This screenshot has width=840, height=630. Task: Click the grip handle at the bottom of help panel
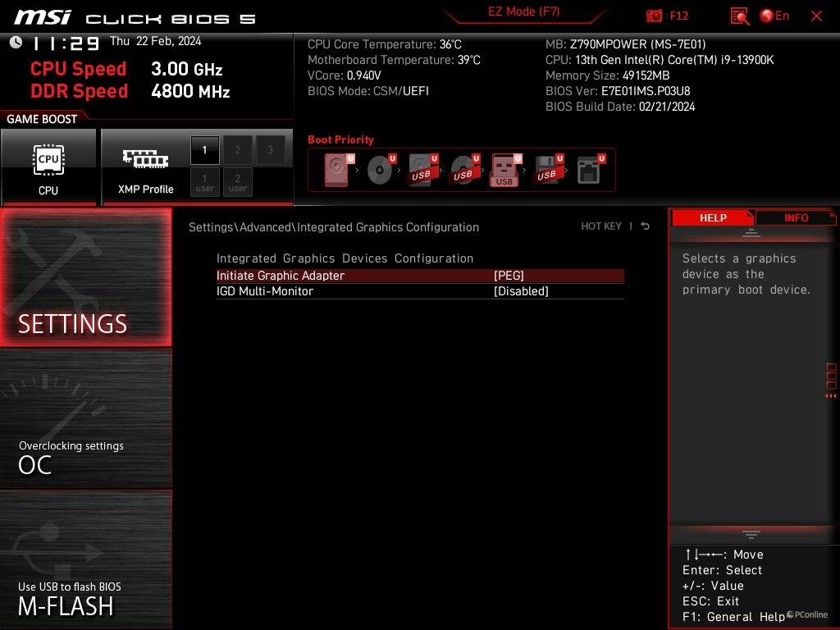tap(751, 534)
